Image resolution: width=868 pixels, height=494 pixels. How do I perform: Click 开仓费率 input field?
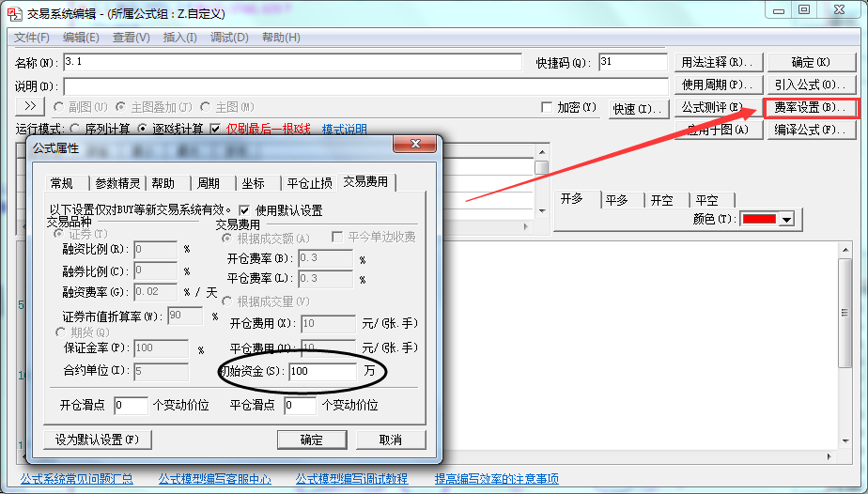pos(325,258)
